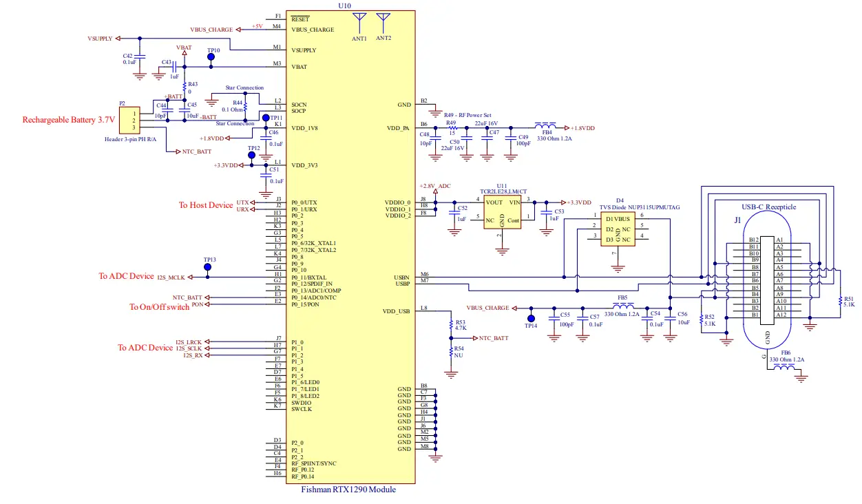Click the VSUPPLY net label on the left
This screenshot has height=504, width=862.
click(100, 39)
